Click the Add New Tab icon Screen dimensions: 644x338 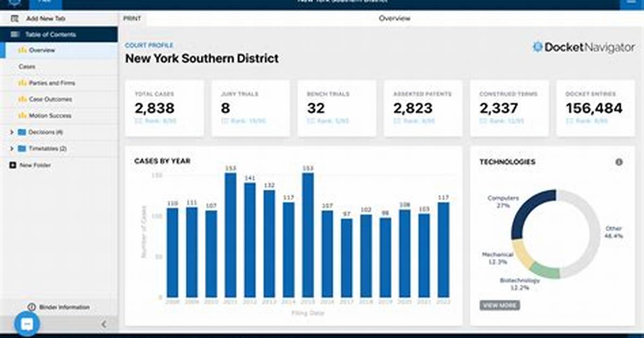pos(15,18)
